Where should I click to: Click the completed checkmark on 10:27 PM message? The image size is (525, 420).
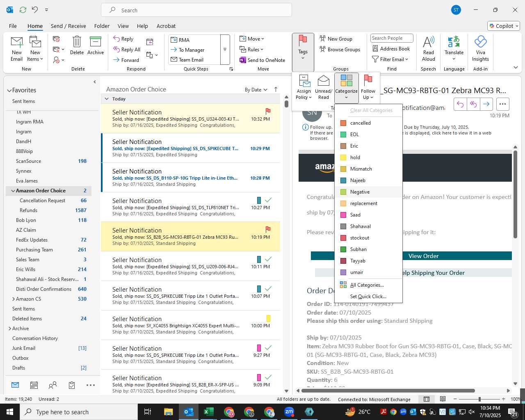268,200
